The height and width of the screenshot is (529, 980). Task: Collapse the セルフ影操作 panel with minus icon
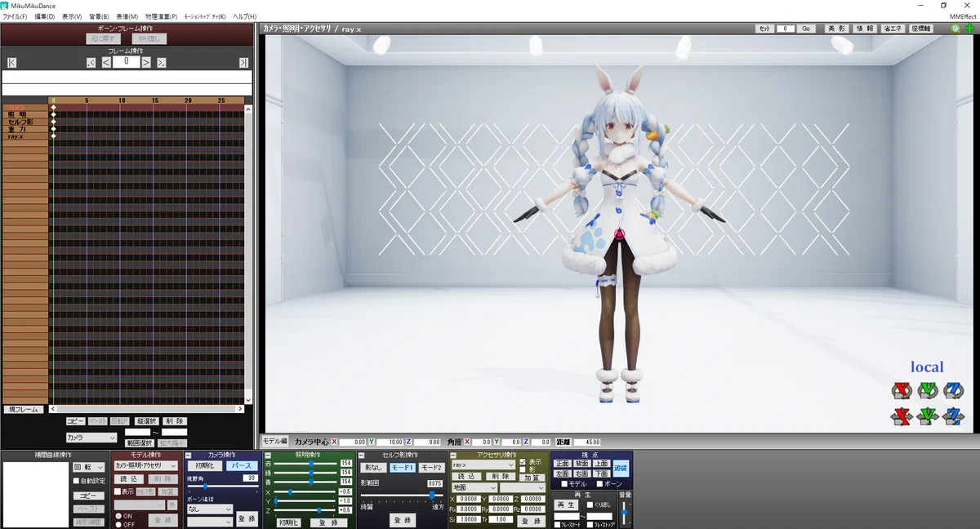(x=361, y=455)
